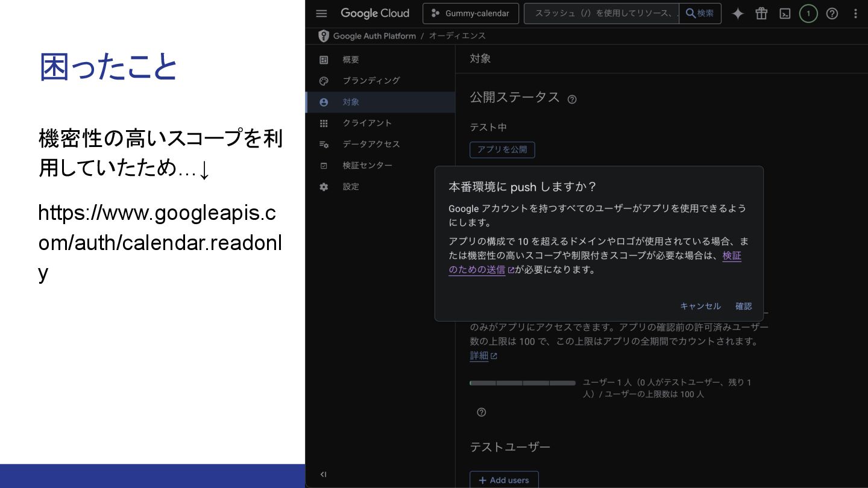
Task: Click the 設定 gear icon
Action: pyautogui.click(x=324, y=187)
